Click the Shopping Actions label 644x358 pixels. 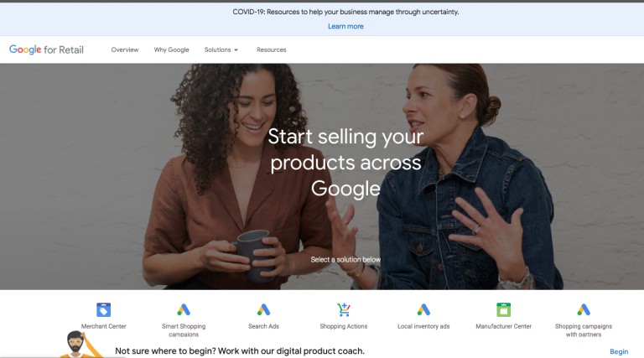344,326
